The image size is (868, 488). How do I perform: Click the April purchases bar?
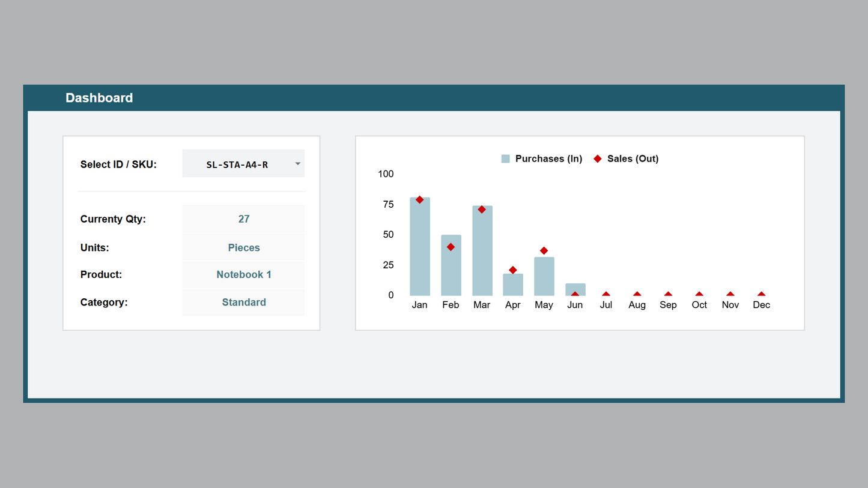513,286
